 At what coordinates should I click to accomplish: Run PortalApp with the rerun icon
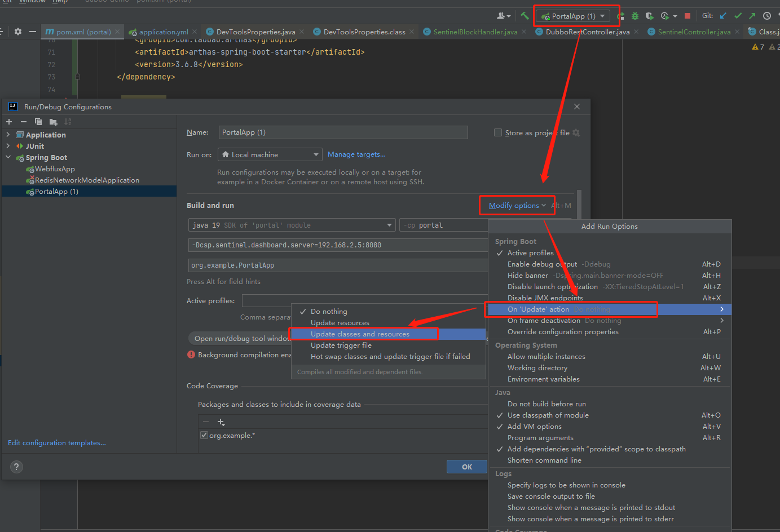pyautogui.click(x=621, y=16)
